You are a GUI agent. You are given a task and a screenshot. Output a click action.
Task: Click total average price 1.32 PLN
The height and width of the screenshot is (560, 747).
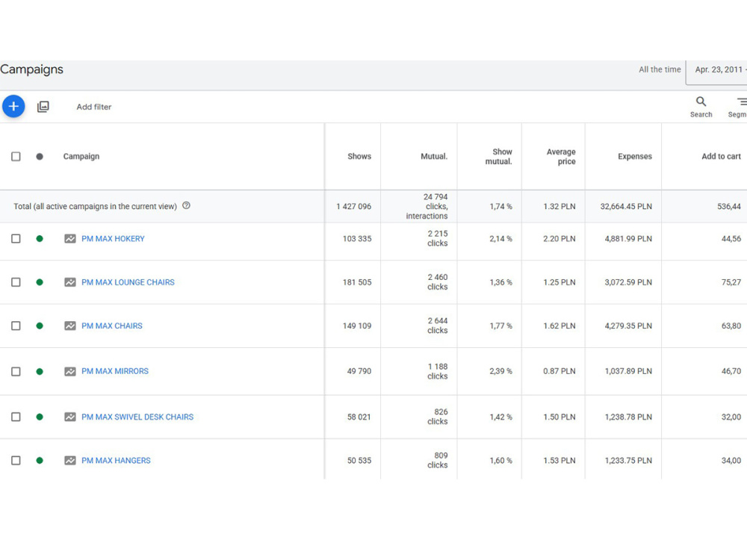[560, 206]
